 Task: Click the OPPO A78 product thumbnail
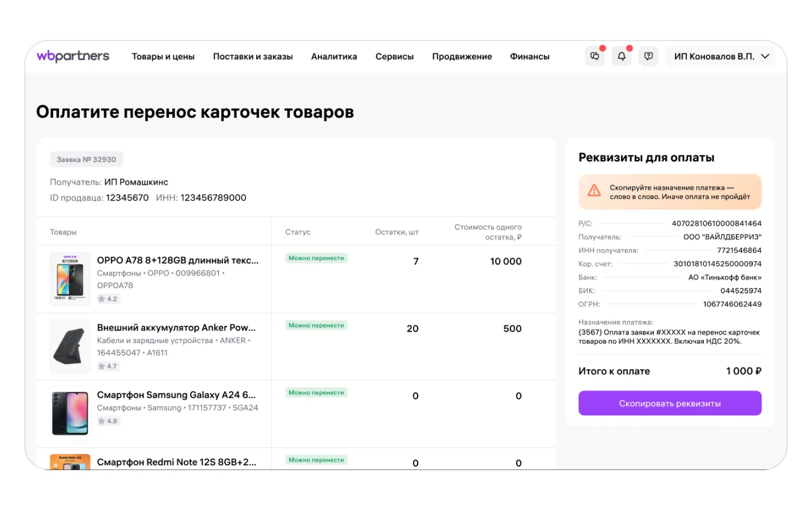70,279
